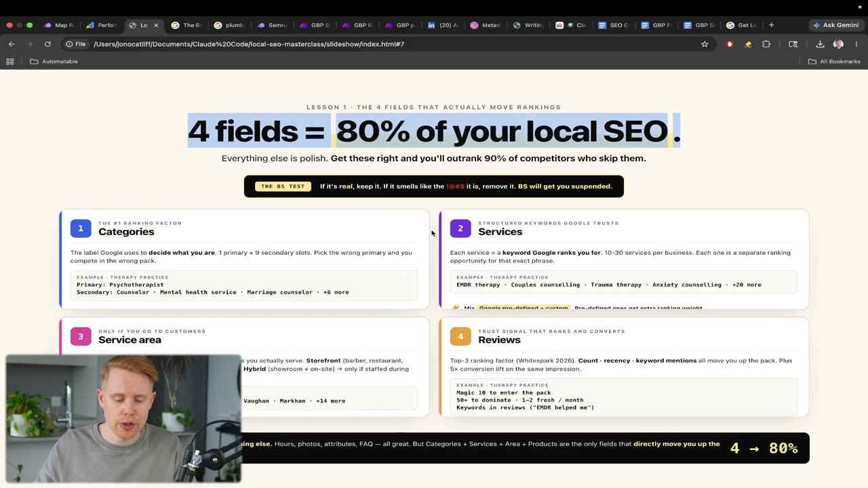
Task: Bookmark this page with the star icon
Action: 705,44
